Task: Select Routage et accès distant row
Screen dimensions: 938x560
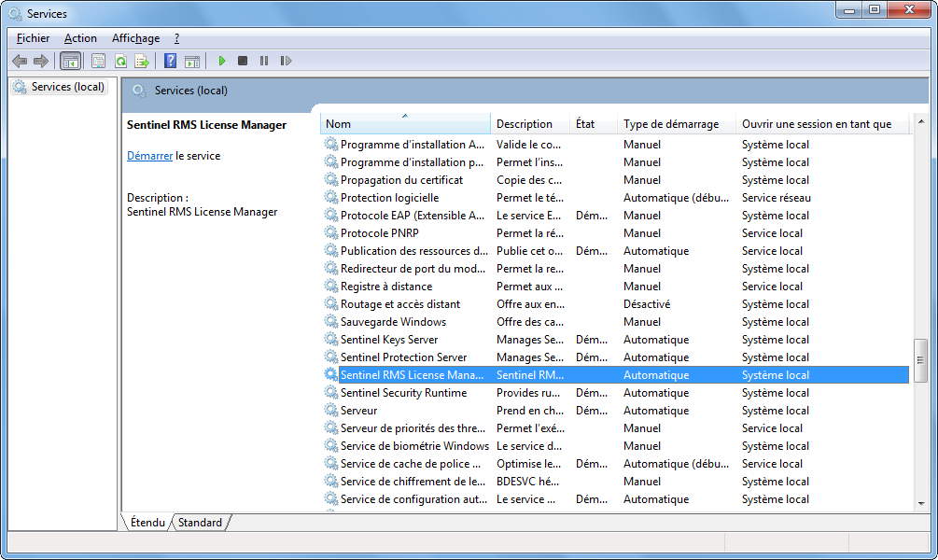Action: 616,304
